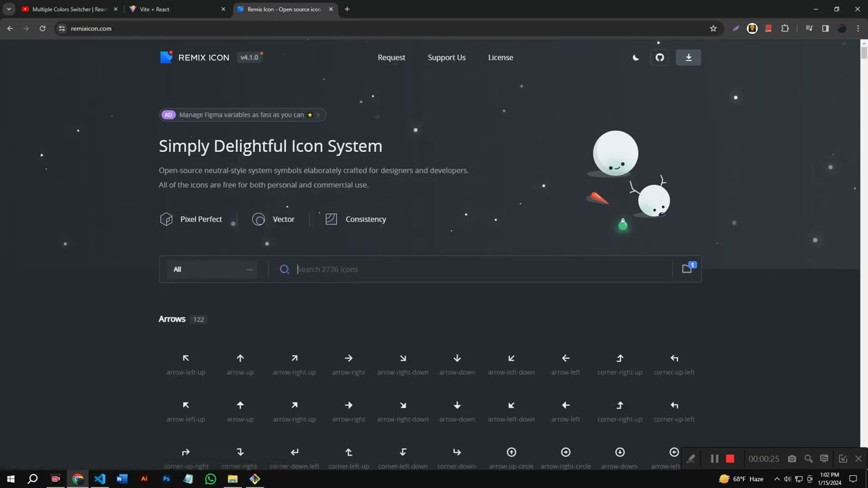
Task: Show hidden system tray icons
Action: click(776, 479)
